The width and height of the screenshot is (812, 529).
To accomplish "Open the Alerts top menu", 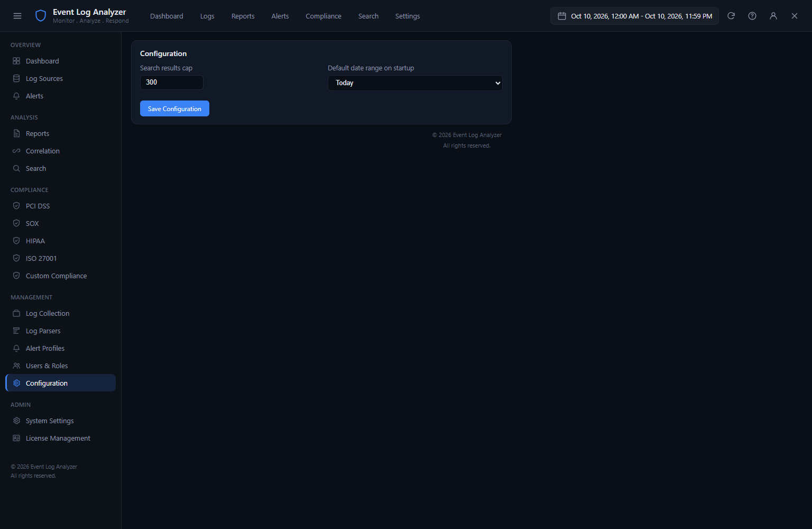I will point(280,16).
